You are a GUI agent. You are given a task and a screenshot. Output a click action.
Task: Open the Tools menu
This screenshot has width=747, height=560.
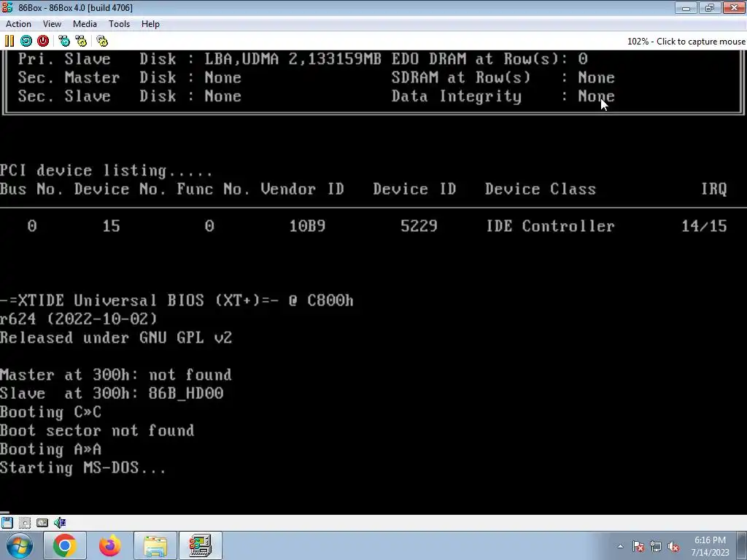click(119, 24)
